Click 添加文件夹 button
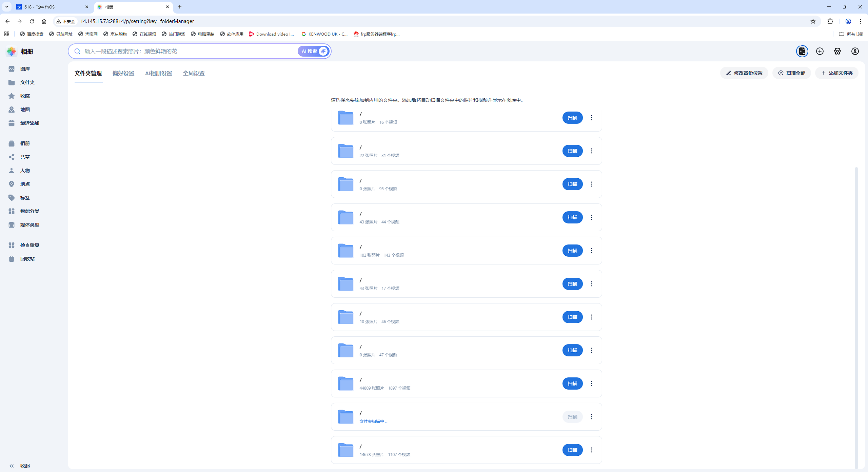The width and height of the screenshot is (868, 472). click(836, 73)
